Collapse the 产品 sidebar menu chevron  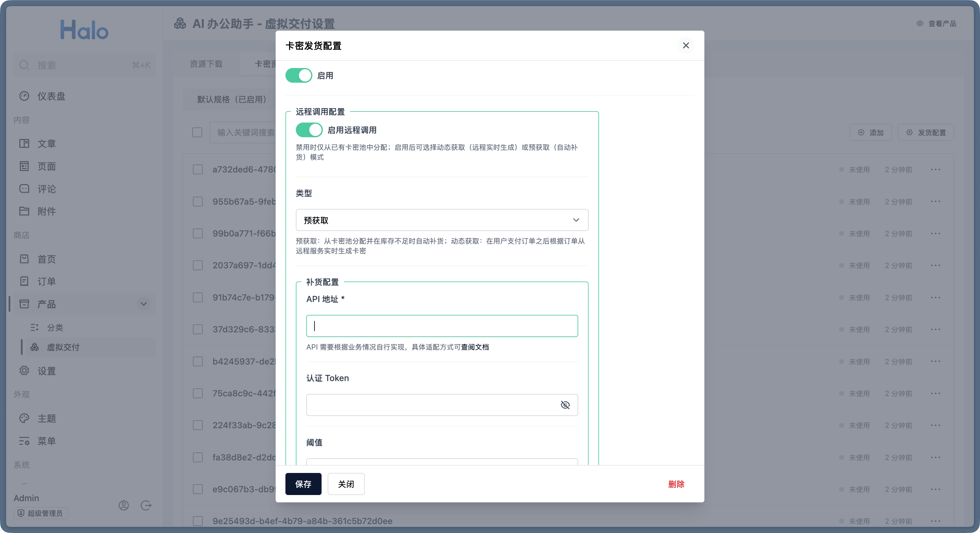pos(143,304)
